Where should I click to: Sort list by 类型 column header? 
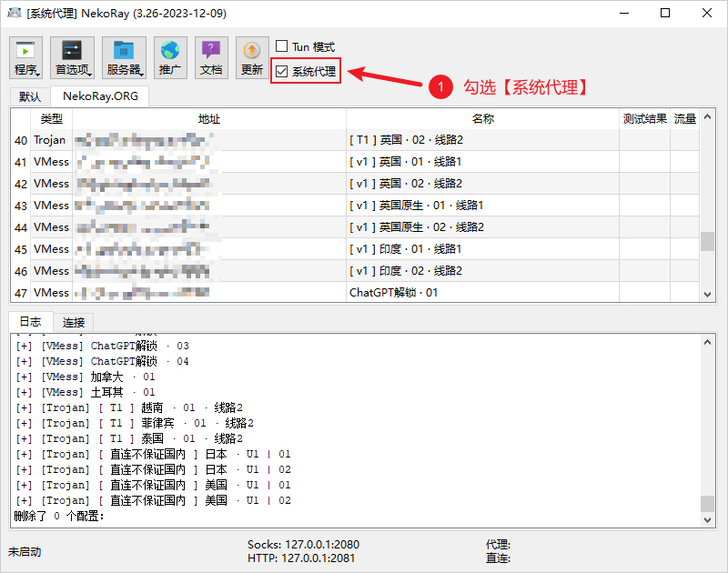tap(52, 119)
